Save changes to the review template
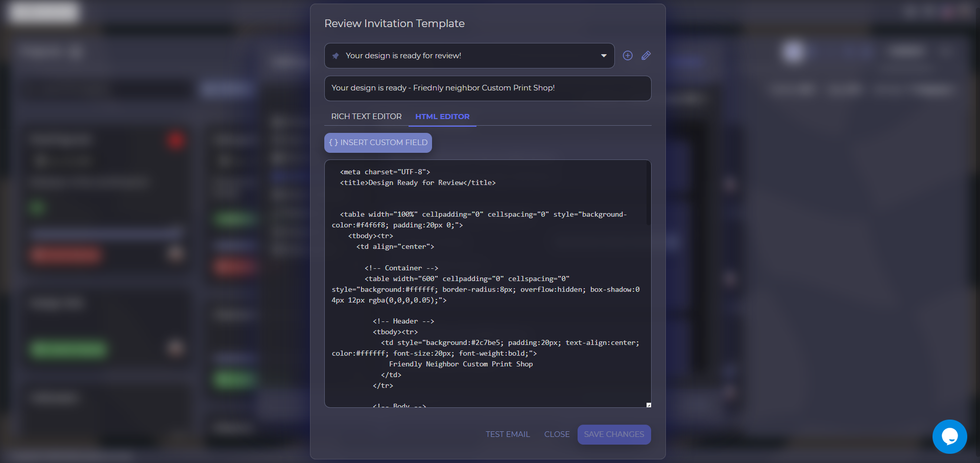This screenshot has height=463, width=980. [614, 434]
